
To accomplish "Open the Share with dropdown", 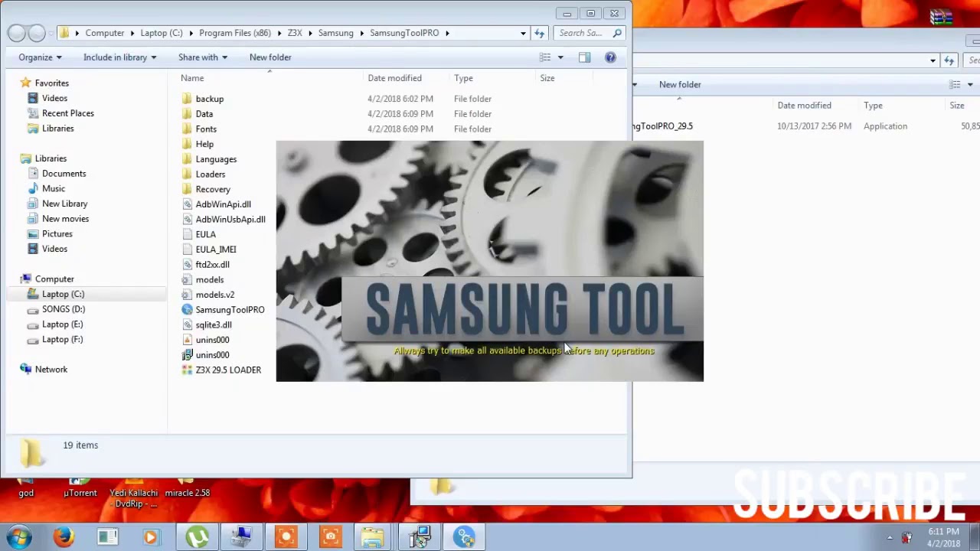I will (202, 57).
